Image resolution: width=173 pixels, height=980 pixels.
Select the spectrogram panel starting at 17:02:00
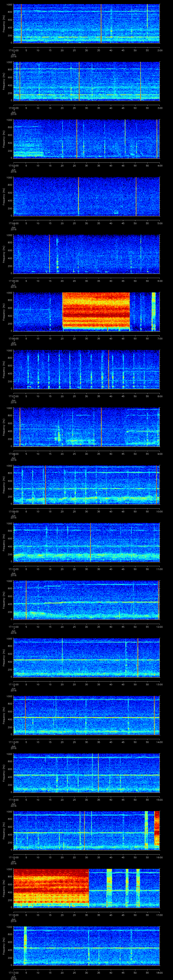pyautogui.click(x=86, y=81)
